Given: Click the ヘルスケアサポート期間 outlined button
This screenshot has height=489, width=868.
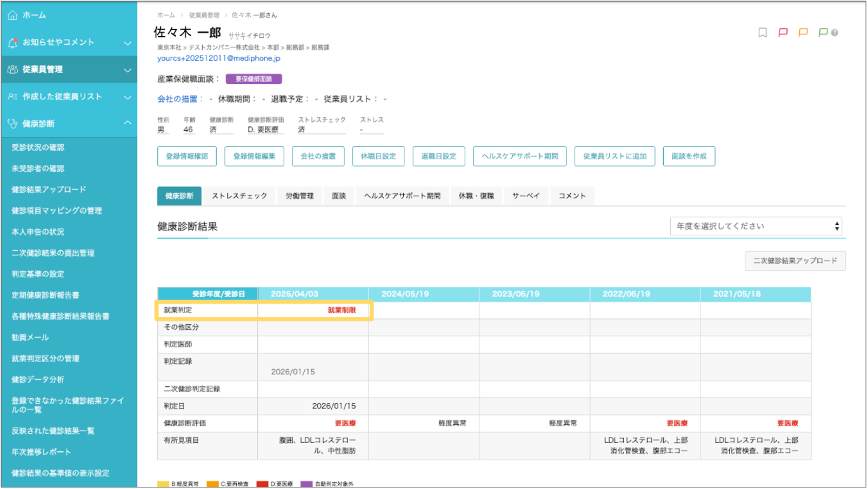Looking at the screenshot, I should point(519,156).
